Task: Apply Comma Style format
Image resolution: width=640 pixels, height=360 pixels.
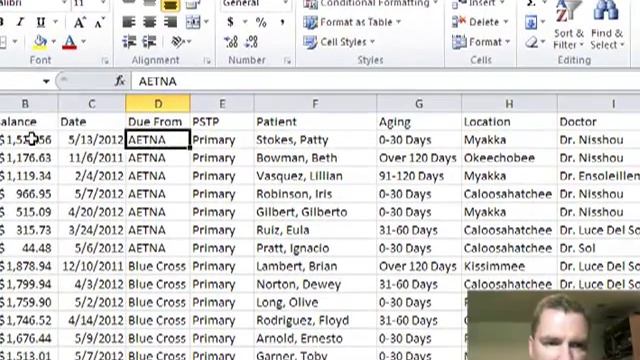Action: tap(282, 22)
